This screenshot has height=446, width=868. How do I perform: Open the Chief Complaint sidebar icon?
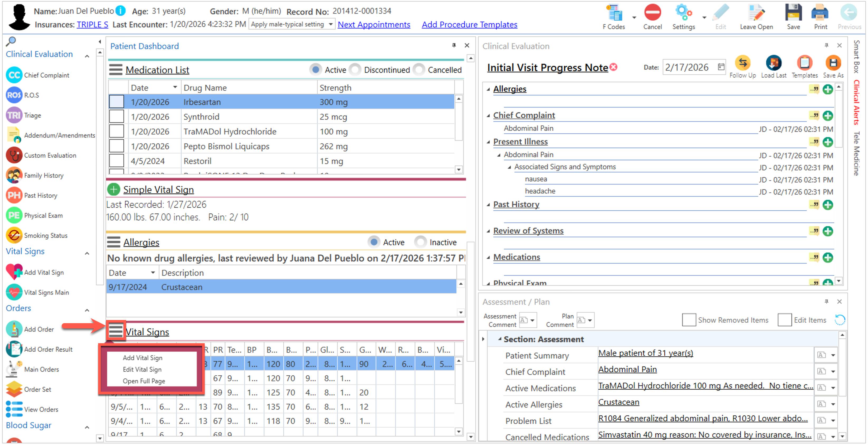pyautogui.click(x=14, y=75)
